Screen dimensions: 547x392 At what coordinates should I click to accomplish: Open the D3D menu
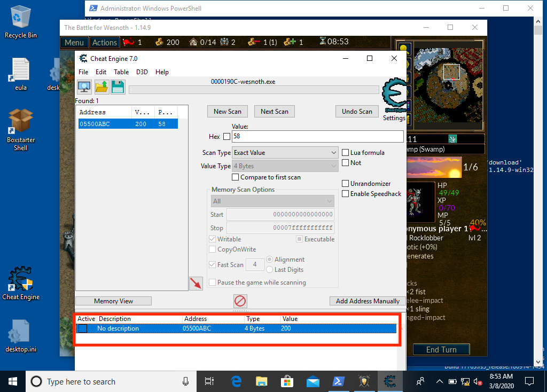[142, 72]
